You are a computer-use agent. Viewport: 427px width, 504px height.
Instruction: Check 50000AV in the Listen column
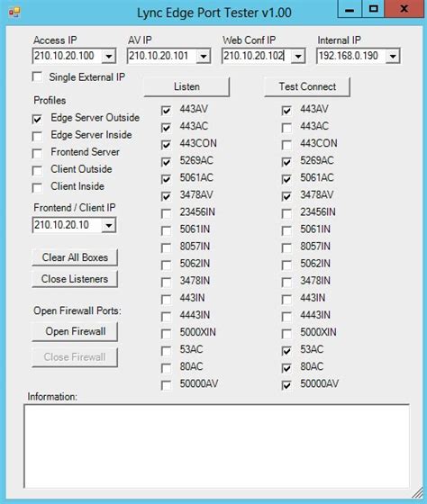166,385
